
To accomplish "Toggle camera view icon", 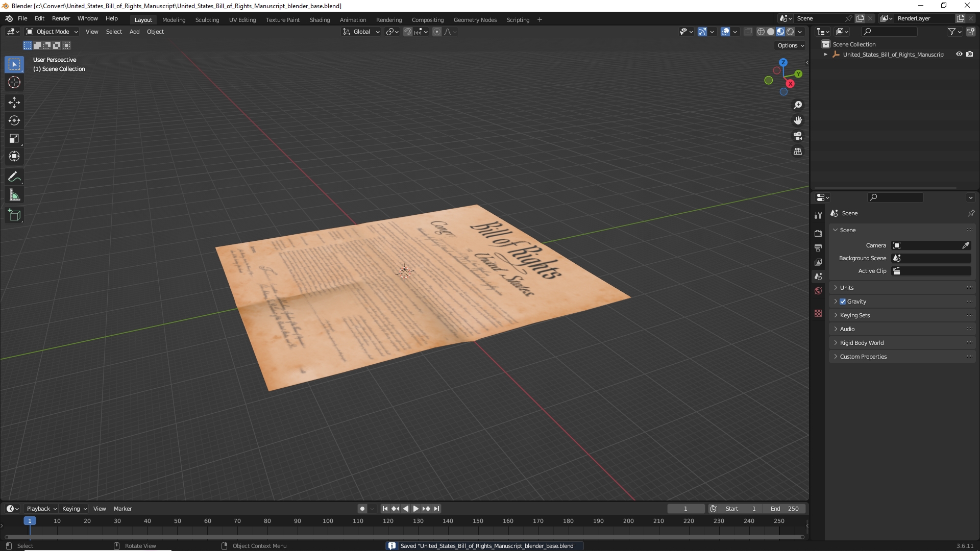I will (798, 136).
